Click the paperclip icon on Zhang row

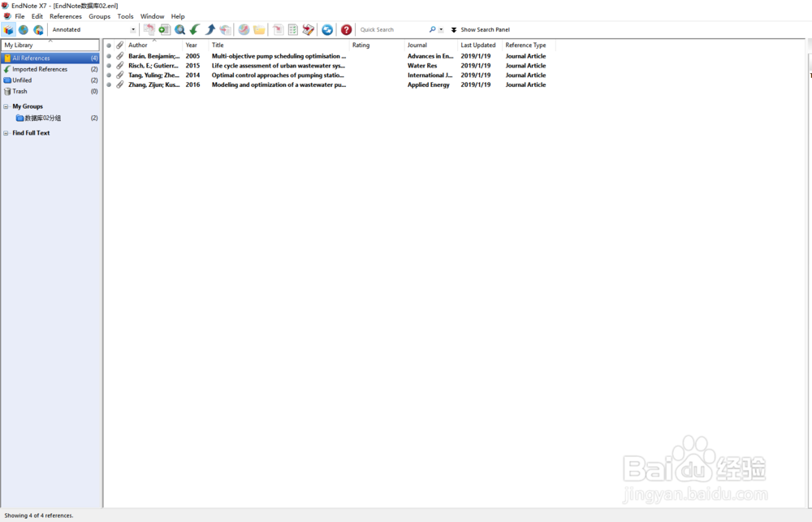point(119,85)
